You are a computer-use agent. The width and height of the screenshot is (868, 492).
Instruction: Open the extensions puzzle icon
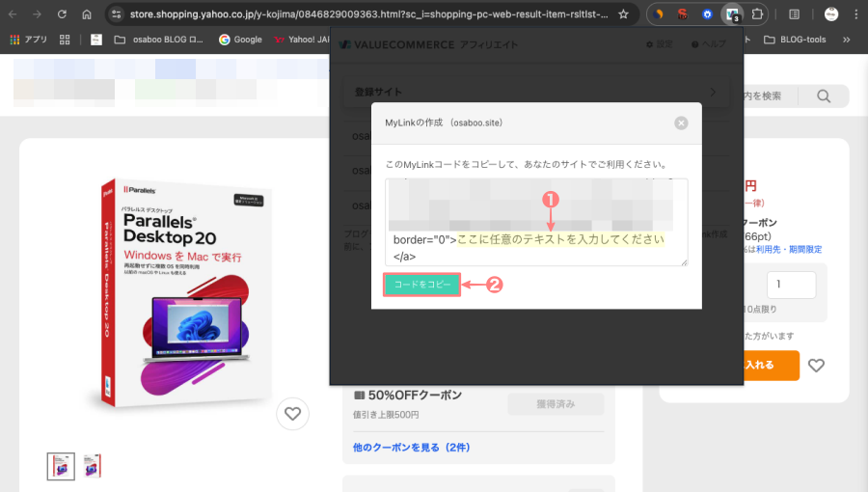(757, 14)
